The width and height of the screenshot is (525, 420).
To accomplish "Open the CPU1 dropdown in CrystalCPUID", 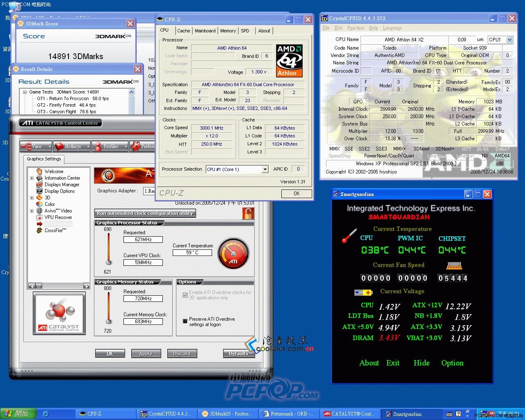I will [509, 40].
